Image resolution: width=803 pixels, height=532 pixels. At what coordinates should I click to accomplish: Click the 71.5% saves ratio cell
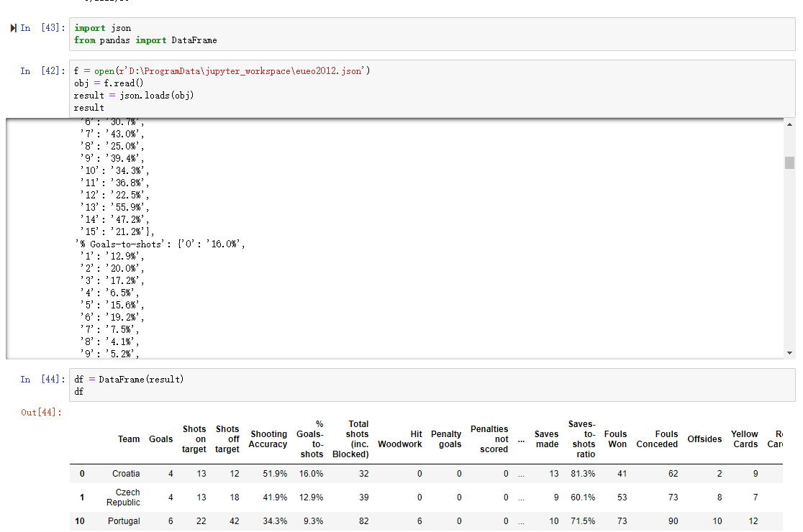tap(584, 521)
